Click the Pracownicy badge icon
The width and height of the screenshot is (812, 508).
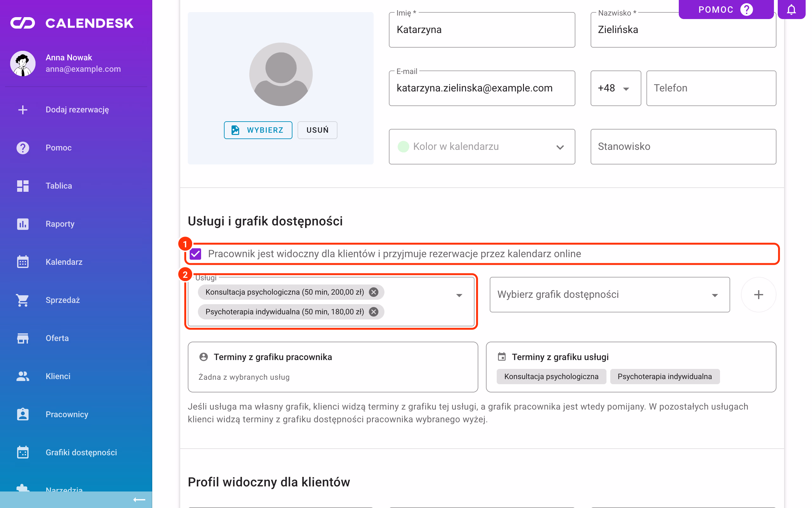click(x=23, y=414)
